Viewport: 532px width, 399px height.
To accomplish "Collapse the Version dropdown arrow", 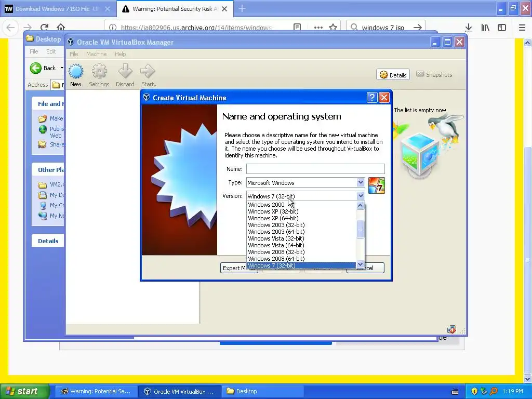I will [361, 196].
